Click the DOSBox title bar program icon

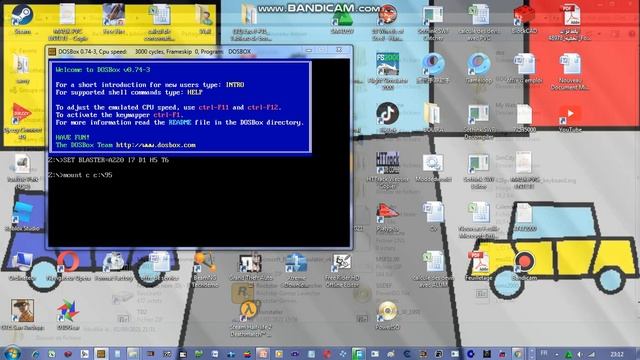52,51
